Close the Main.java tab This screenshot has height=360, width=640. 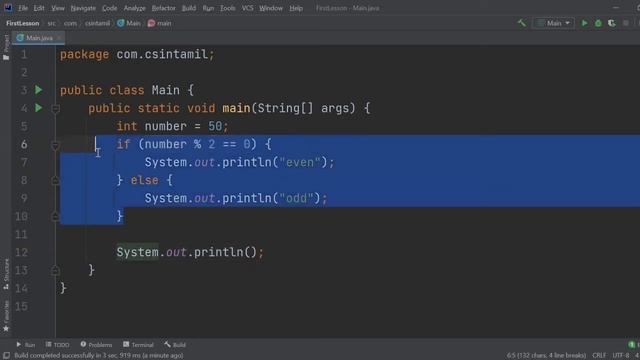tap(59, 38)
